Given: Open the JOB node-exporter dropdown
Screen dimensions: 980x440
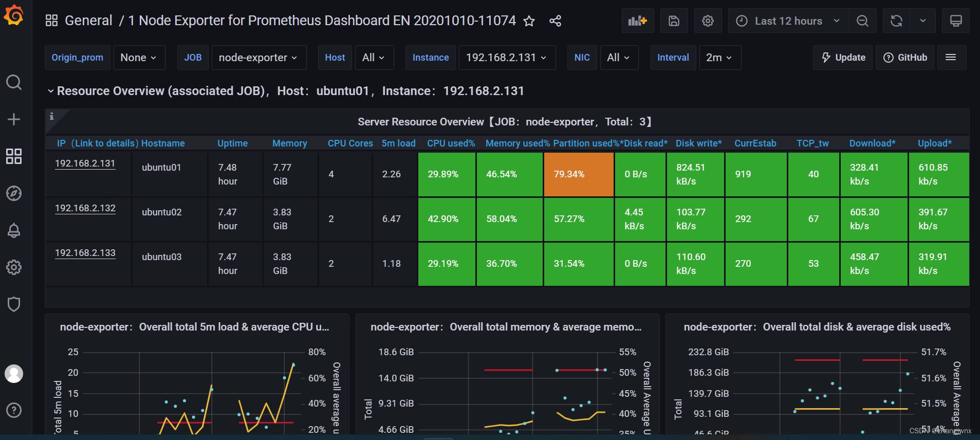Looking at the screenshot, I should 258,58.
